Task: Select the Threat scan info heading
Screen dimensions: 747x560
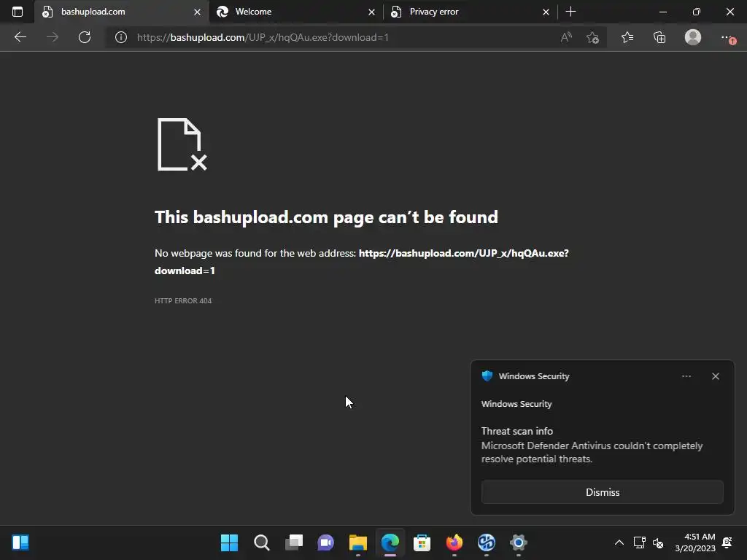Action: pyautogui.click(x=517, y=431)
